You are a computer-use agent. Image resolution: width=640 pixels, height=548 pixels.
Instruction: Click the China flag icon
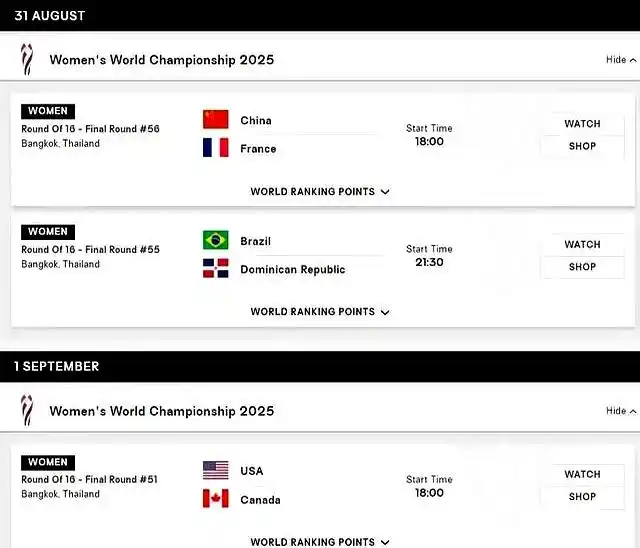(x=216, y=119)
